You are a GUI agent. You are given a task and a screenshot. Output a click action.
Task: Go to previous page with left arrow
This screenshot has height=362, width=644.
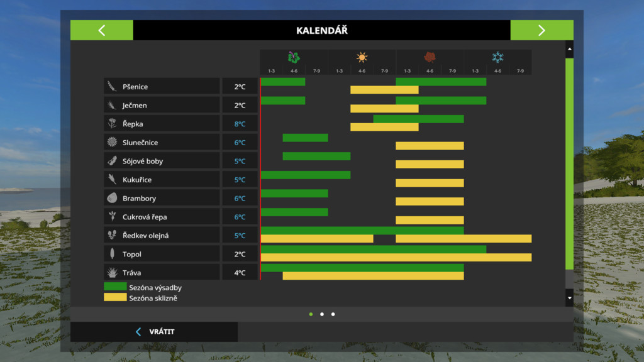[x=102, y=30]
